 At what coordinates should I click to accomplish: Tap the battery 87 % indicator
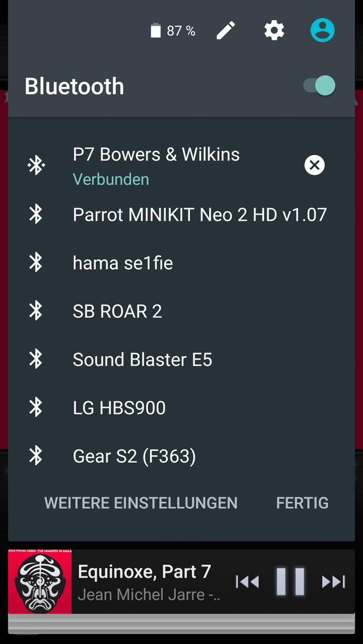[x=173, y=31]
